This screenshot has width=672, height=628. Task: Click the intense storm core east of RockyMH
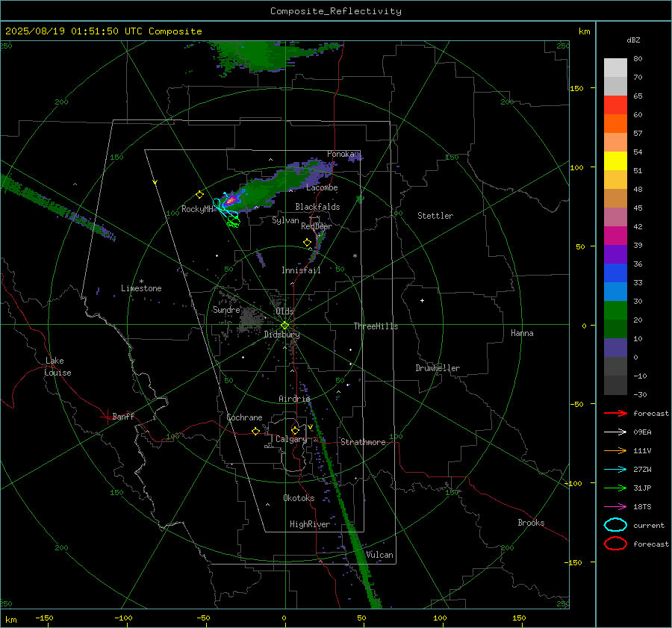click(231, 200)
